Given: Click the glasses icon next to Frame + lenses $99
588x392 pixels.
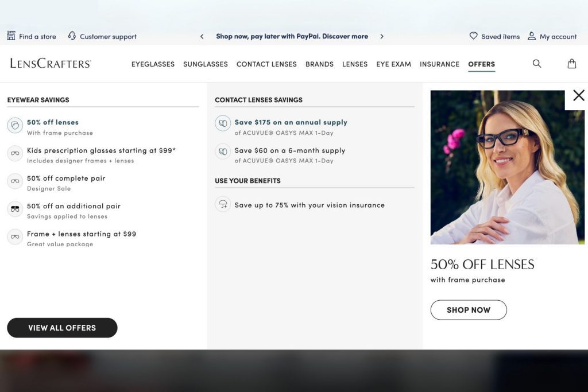Looking at the screenshot, I should click(15, 236).
